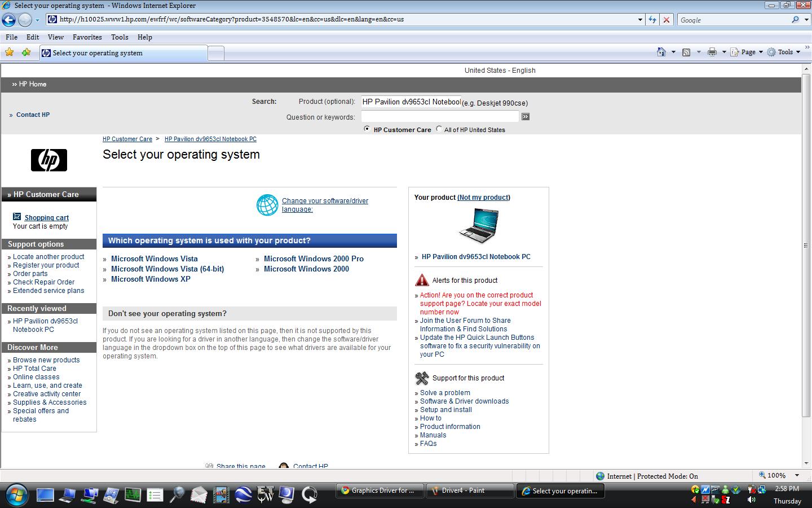Image resolution: width=812 pixels, height=508 pixels.
Task: Go back with the browser Back arrow
Action: 8,20
